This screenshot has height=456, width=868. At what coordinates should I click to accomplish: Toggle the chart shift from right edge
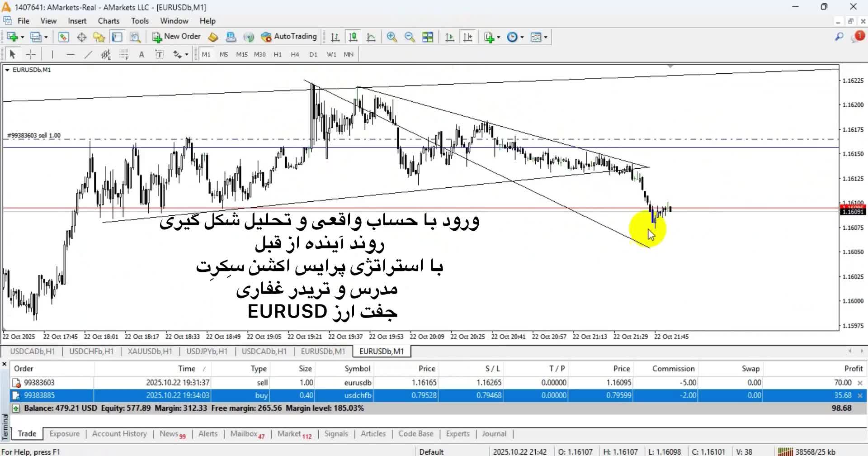[468, 37]
